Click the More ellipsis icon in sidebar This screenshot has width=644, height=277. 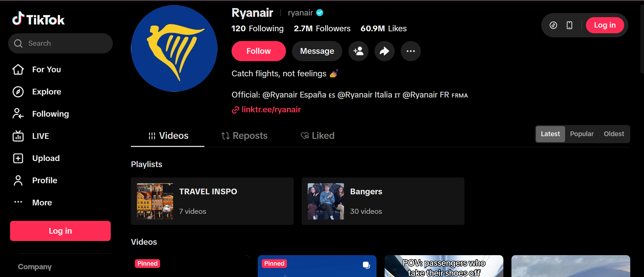[x=18, y=202]
